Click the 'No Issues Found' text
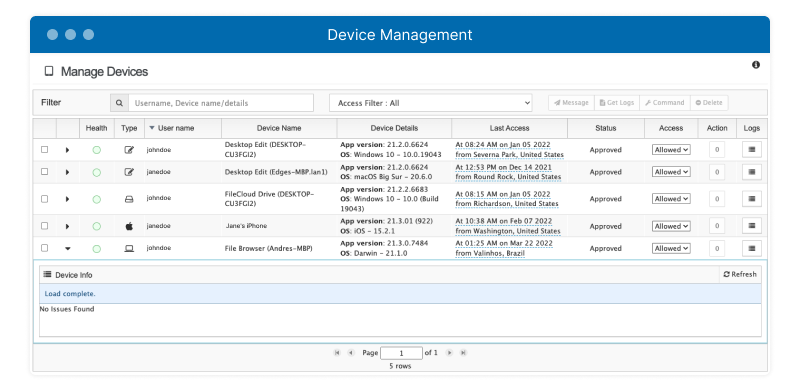The image size is (800, 392). coord(67,309)
